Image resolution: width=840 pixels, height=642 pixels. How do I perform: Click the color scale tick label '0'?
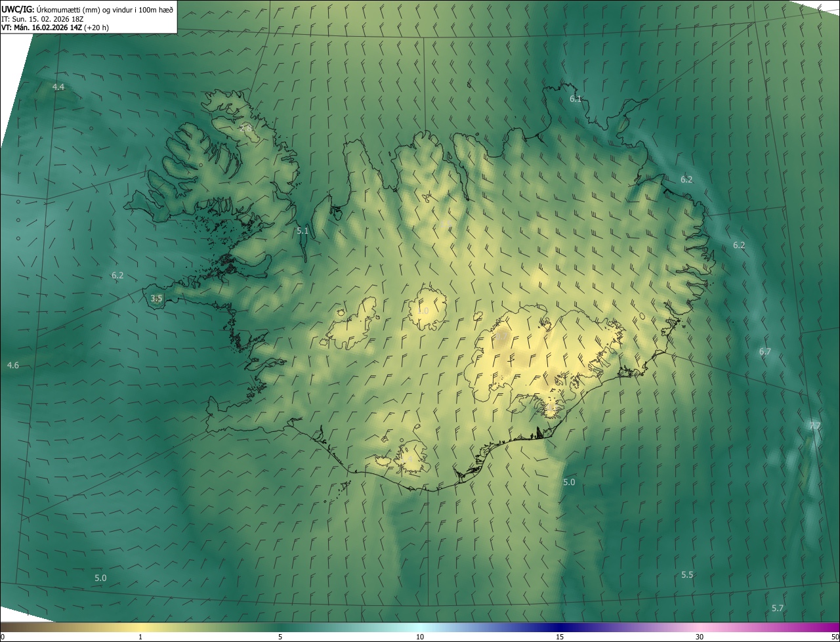2,637
